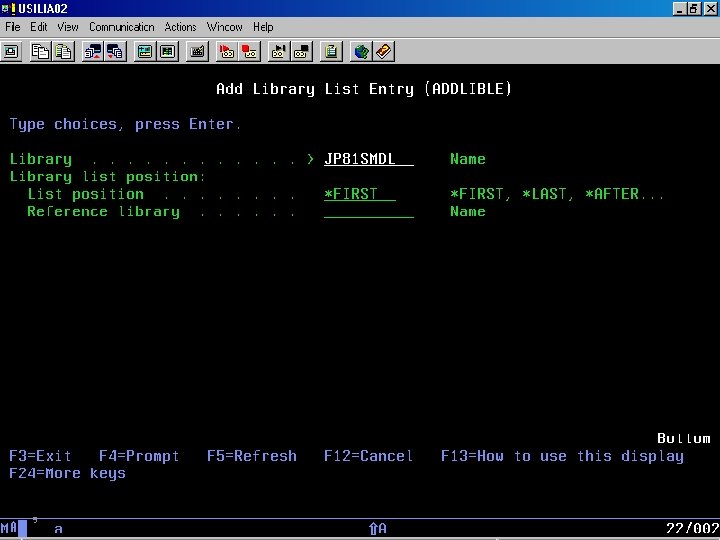Click the 'MA' status indicator in status bar
The width and height of the screenshot is (720, 540).
pos(9,528)
